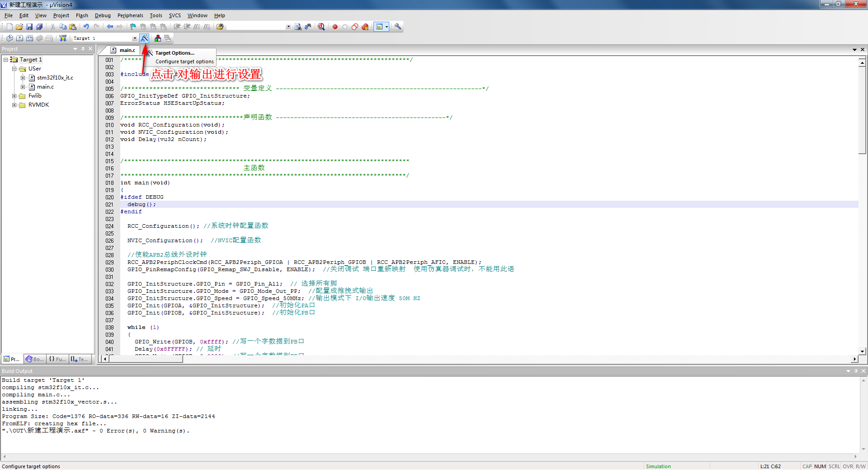
Task: Click the Redo arrow icon
Action: click(96, 27)
